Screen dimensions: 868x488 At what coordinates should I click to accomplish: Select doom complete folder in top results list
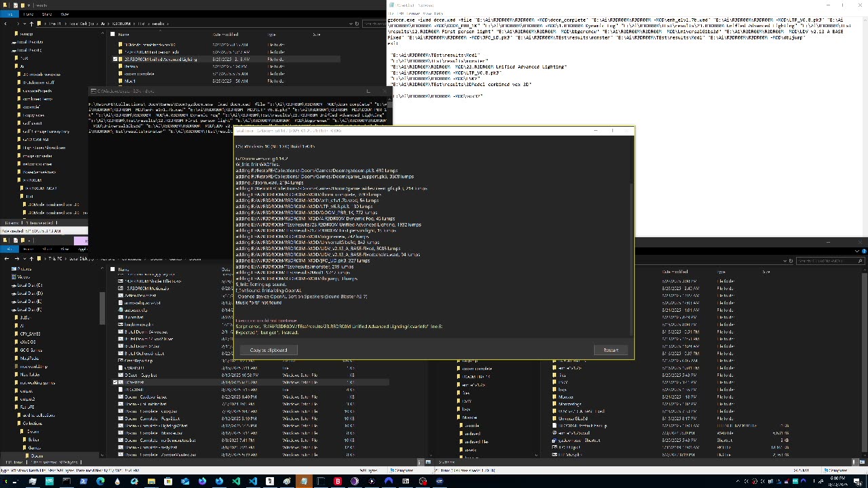[139, 73]
